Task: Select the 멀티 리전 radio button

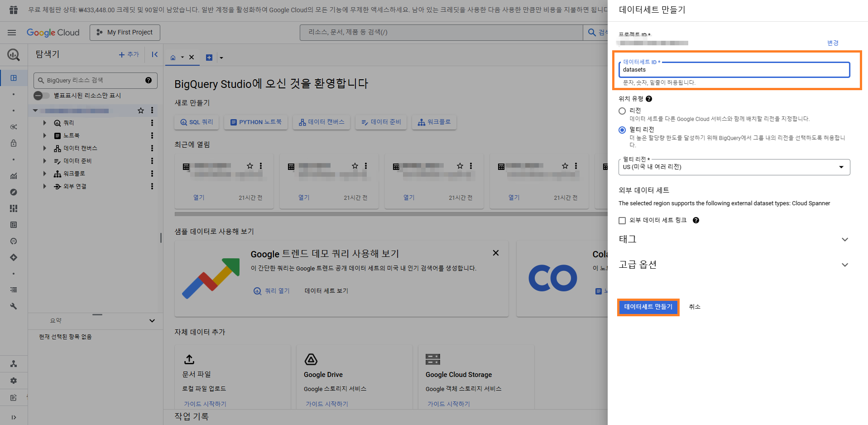Action: point(622,130)
